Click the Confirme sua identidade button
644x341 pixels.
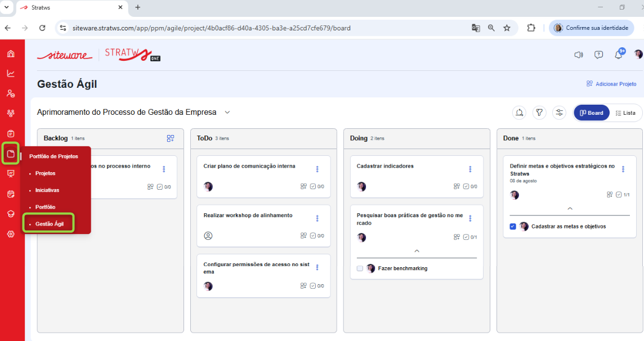point(591,28)
